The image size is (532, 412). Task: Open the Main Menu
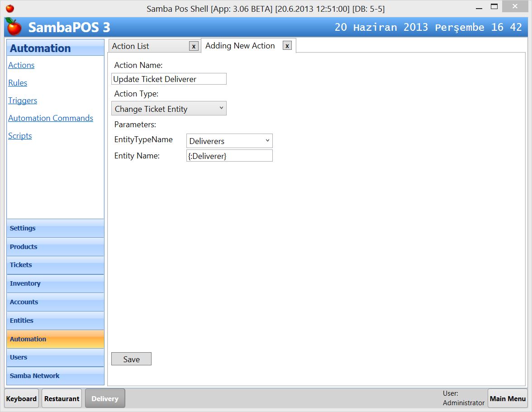coord(508,398)
